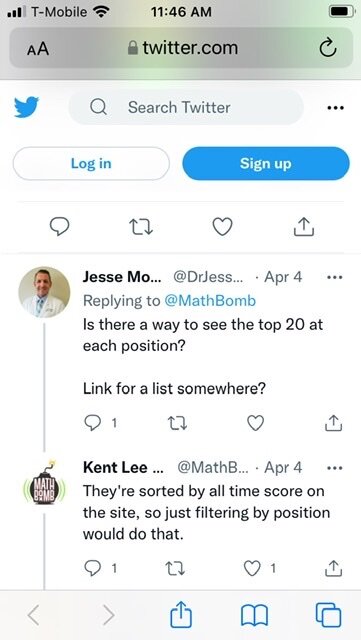Image resolution: width=361 pixels, height=640 pixels.
Task: Open the more options menu beside the search bar
Action: coord(336,108)
